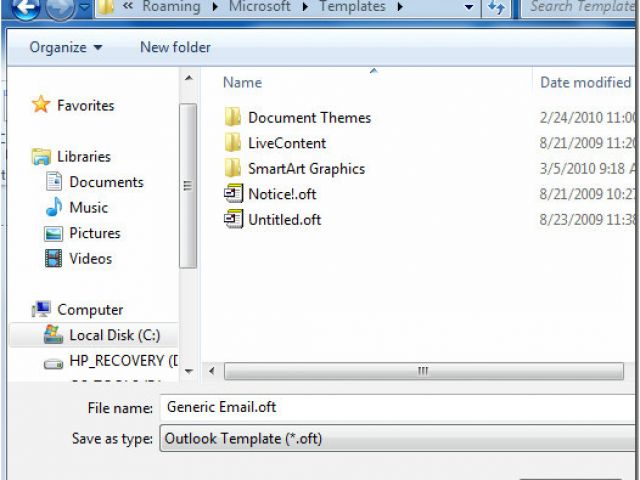Select Libraries in the navigation pane

[84, 157]
